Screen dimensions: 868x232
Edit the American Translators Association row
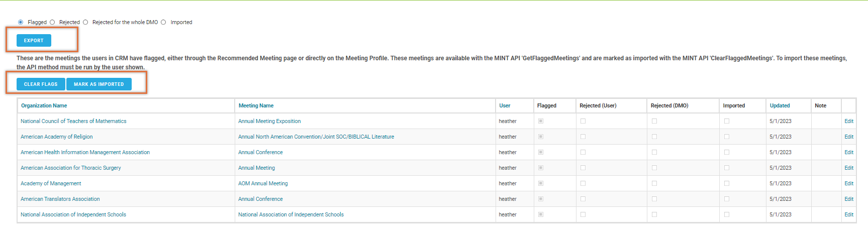848,199
